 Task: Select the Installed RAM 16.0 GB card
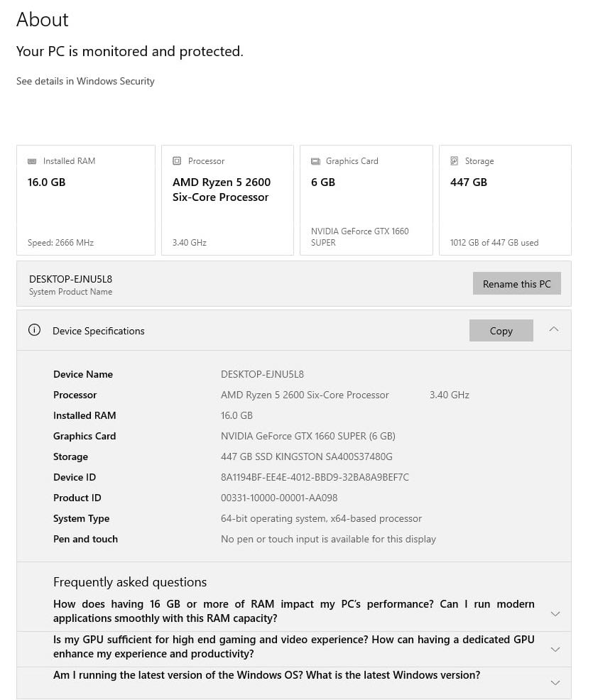(x=86, y=200)
